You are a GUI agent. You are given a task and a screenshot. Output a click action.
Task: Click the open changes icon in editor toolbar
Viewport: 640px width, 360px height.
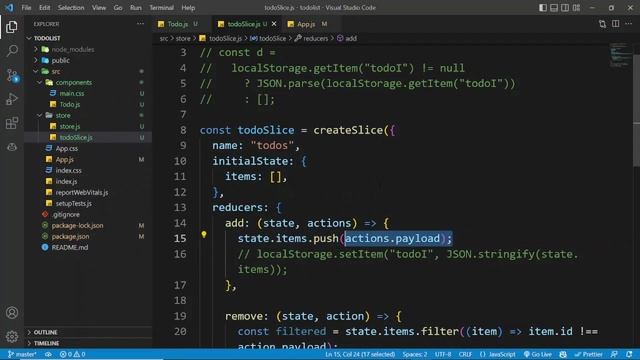[602, 24]
